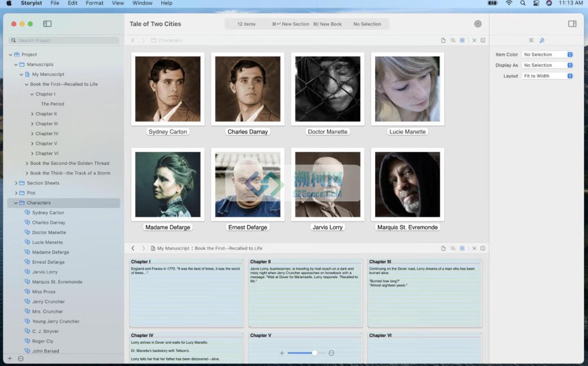Split the Characters pane

pyautogui.click(x=483, y=40)
